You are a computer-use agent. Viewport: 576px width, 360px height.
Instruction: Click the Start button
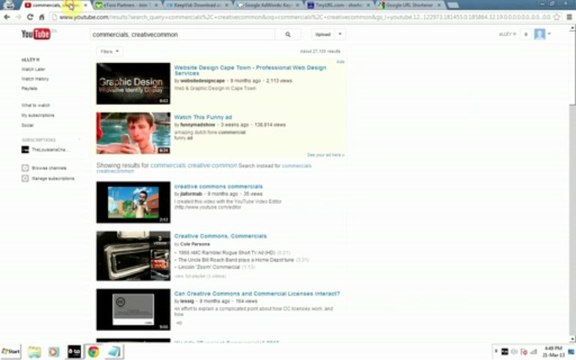point(11,352)
